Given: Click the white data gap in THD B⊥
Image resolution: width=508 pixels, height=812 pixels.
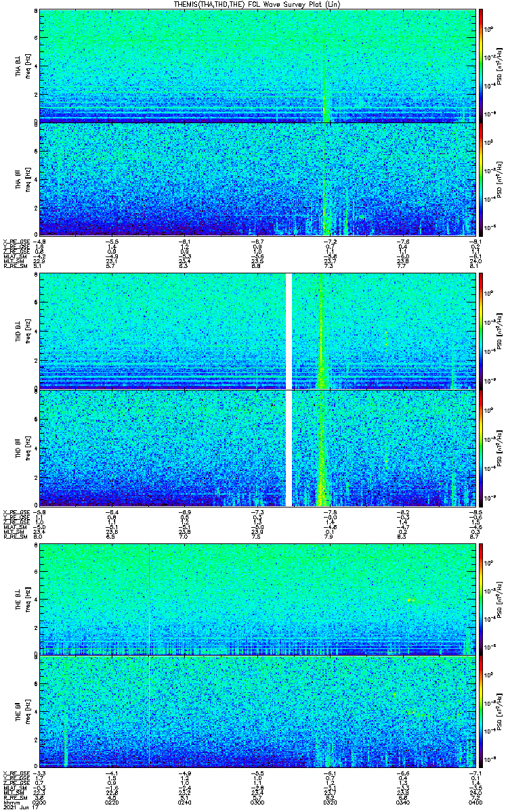Looking at the screenshot, I should [x=289, y=332].
